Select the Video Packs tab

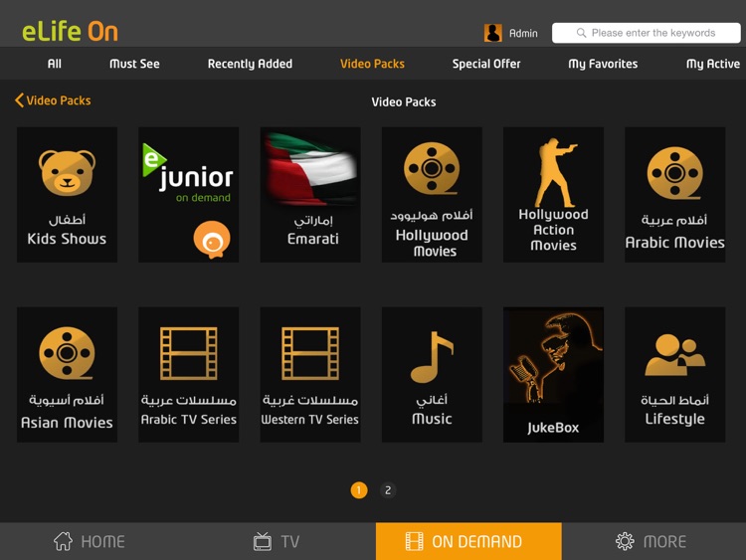372,64
